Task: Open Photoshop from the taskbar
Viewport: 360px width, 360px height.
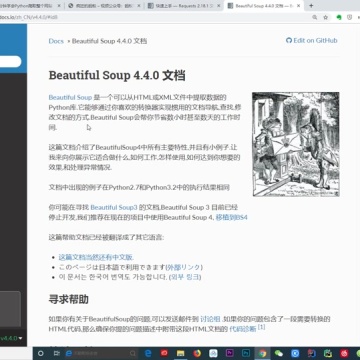Action: 246,353
